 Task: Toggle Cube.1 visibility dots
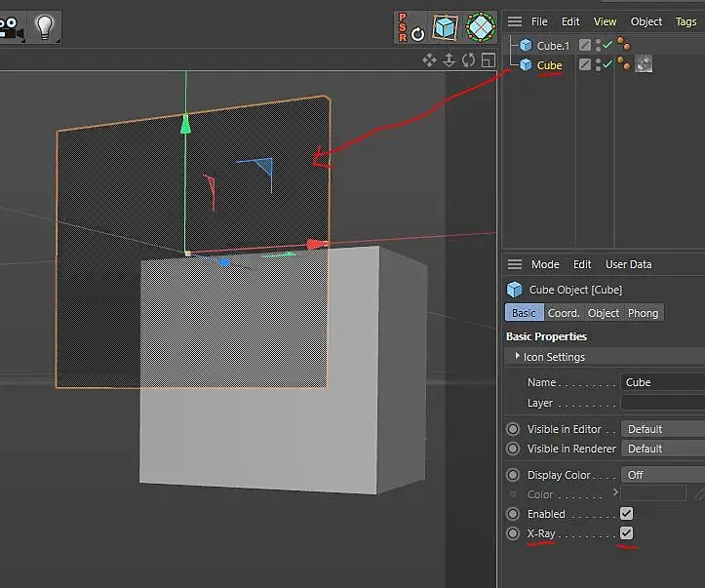pyautogui.click(x=598, y=45)
